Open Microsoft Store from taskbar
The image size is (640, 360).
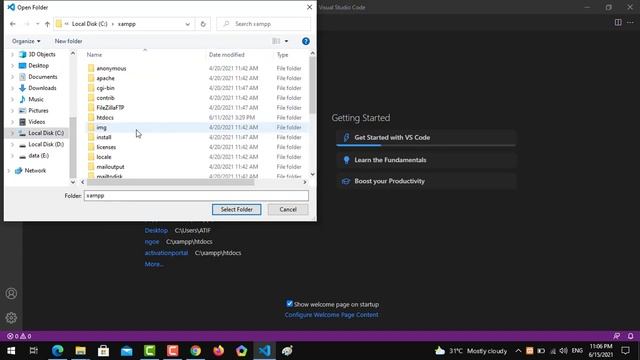[x=103, y=351]
